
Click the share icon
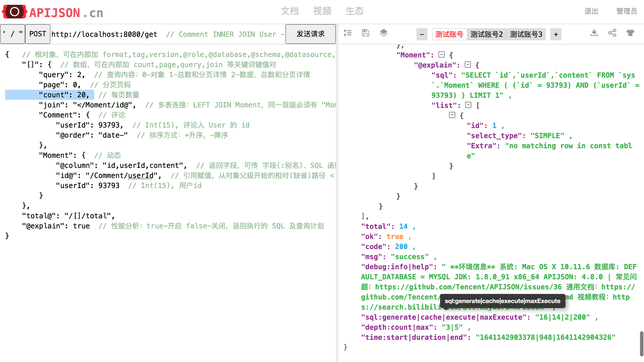coord(612,33)
